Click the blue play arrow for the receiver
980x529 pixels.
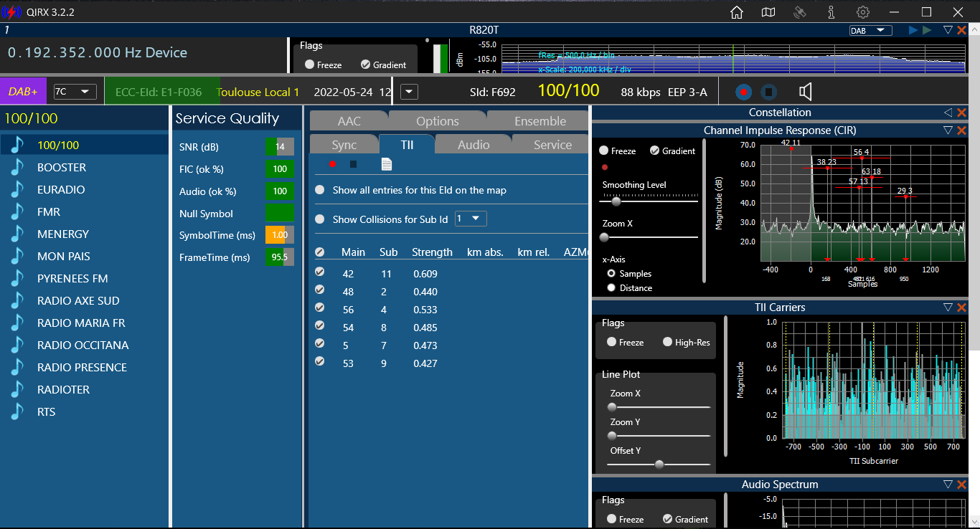913,30
